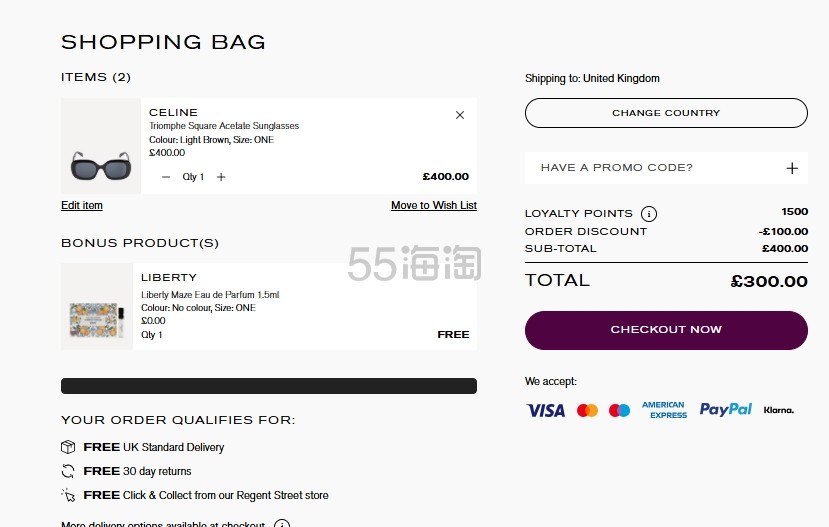
Task: Open Loyalty Points info icon
Action: tap(649, 214)
